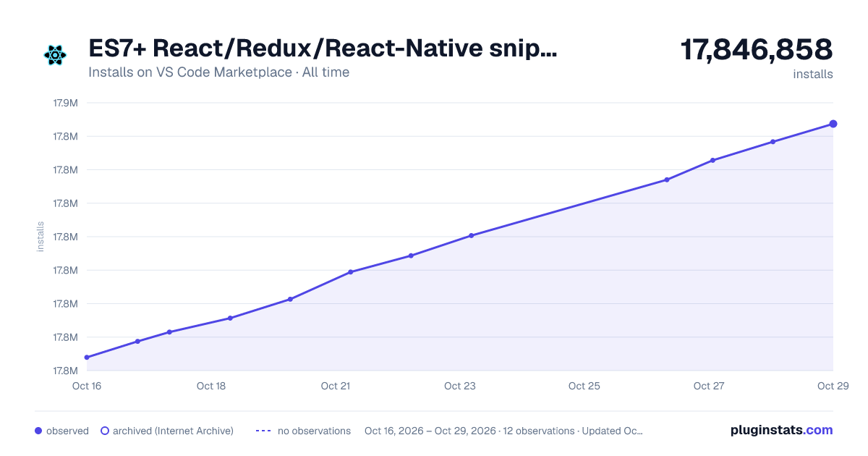The width and height of the screenshot is (868, 456).
Task: Click the total count "17,846,858"
Action: pos(757,50)
